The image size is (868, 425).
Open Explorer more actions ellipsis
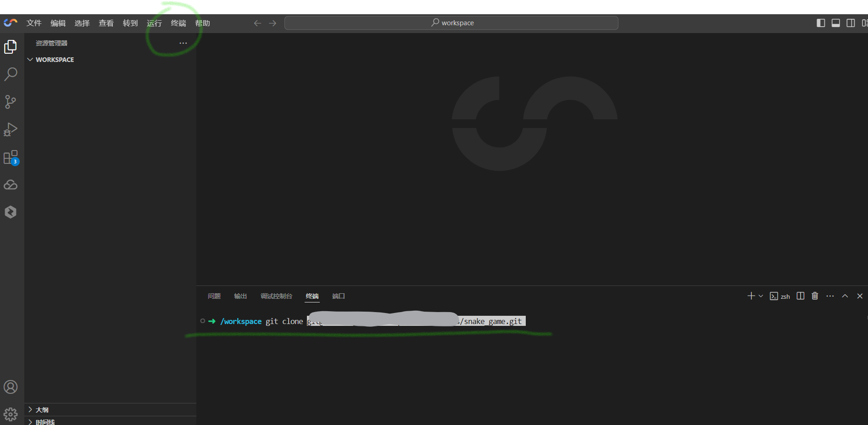(x=183, y=43)
